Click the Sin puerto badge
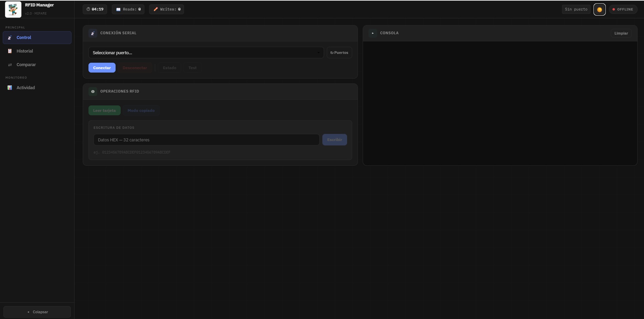 pyautogui.click(x=576, y=9)
